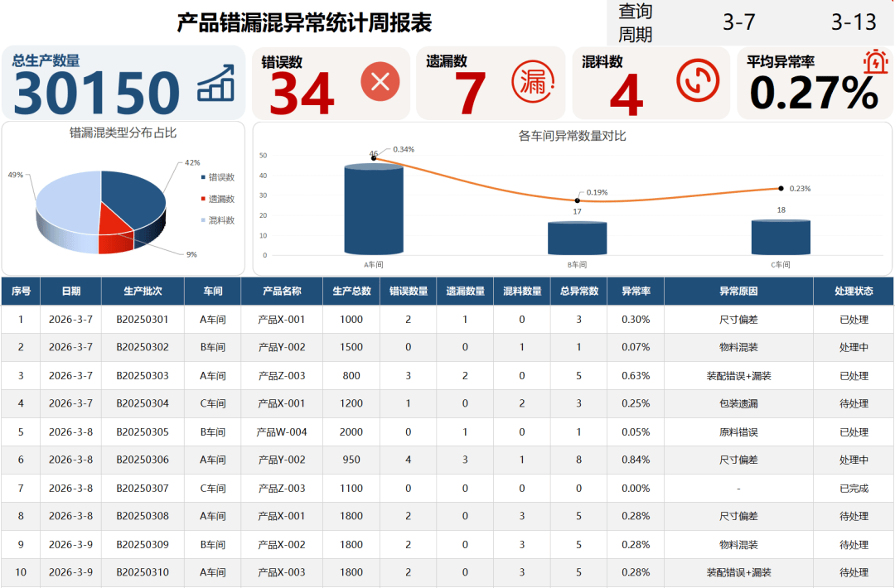This screenshot has width=895, height=588.
Task: Select the start date 3-7 query field
Action: coord(738,22)
